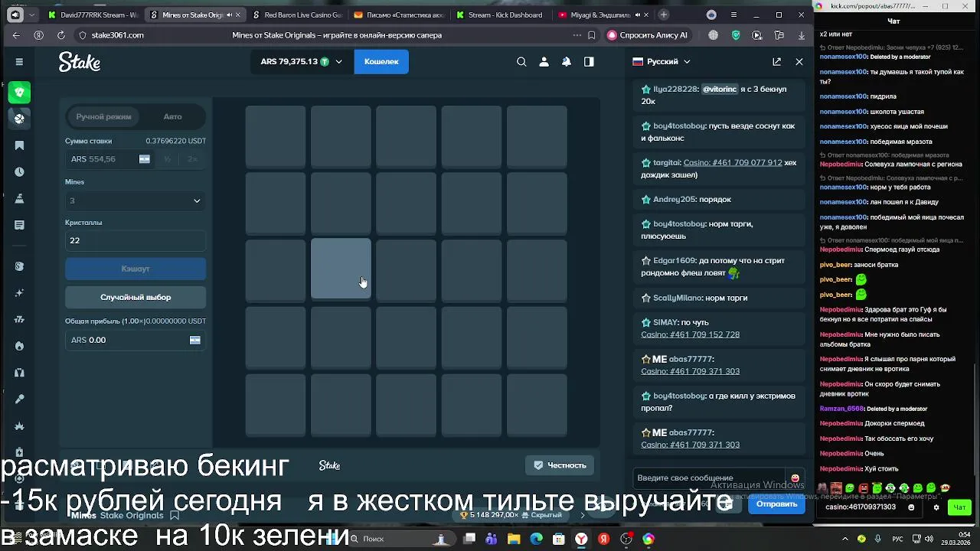Open the Kick chat emote picker
The image size is (980, 551).
pyautogui.click(x=910, y=507)
